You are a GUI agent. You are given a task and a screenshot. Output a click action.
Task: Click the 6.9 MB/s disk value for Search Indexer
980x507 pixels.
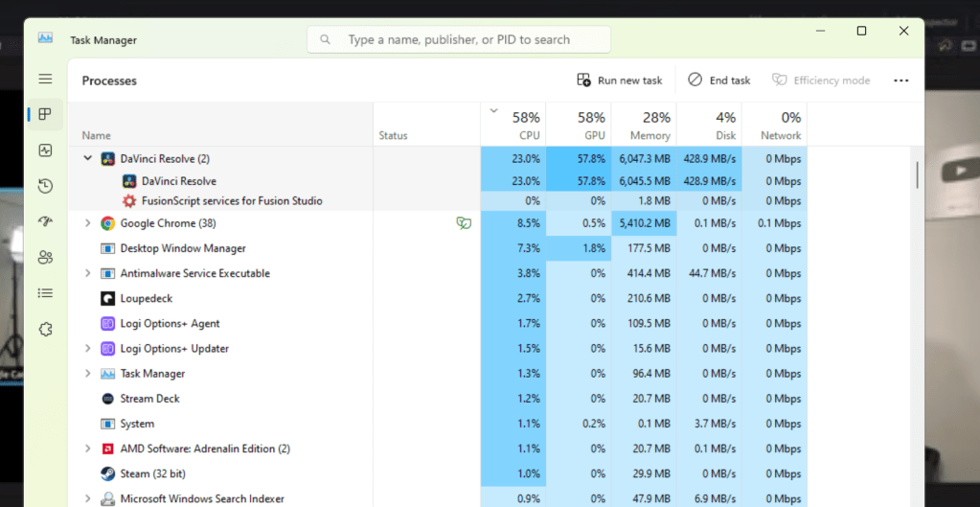pyautogui.click(x=709, y=498)
